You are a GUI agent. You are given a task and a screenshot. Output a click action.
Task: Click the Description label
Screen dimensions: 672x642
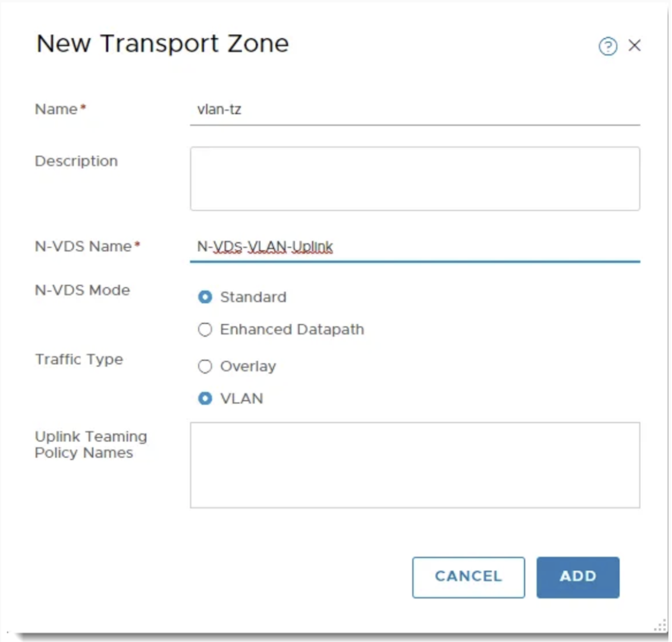coord(76,161)
